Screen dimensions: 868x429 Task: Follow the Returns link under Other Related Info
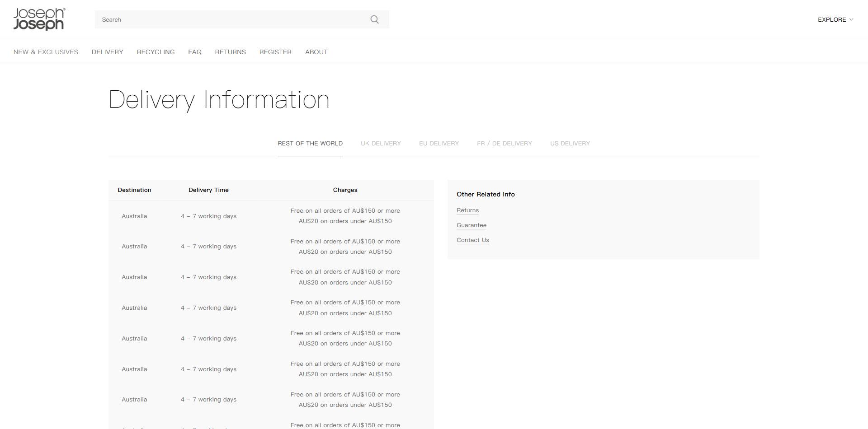[467, 210]
